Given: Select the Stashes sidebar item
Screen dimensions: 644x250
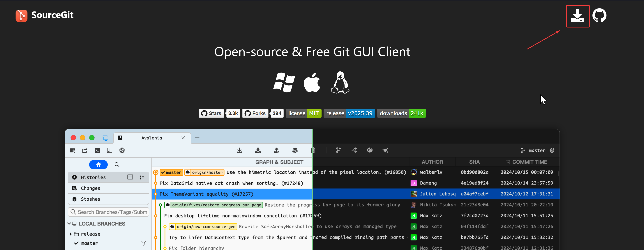Looking at the screenshot, I should (x=90, y=199).
